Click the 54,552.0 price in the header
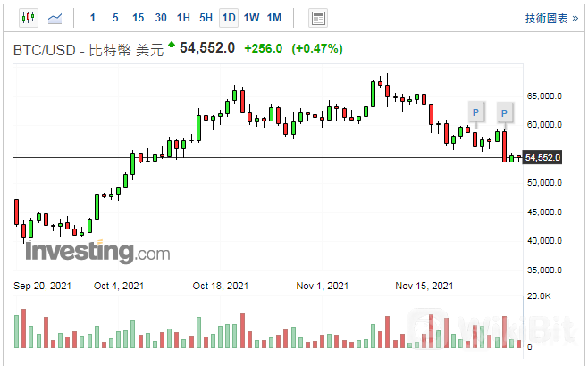The height and width of the screenshot is (366, 588). click(207, 48)
